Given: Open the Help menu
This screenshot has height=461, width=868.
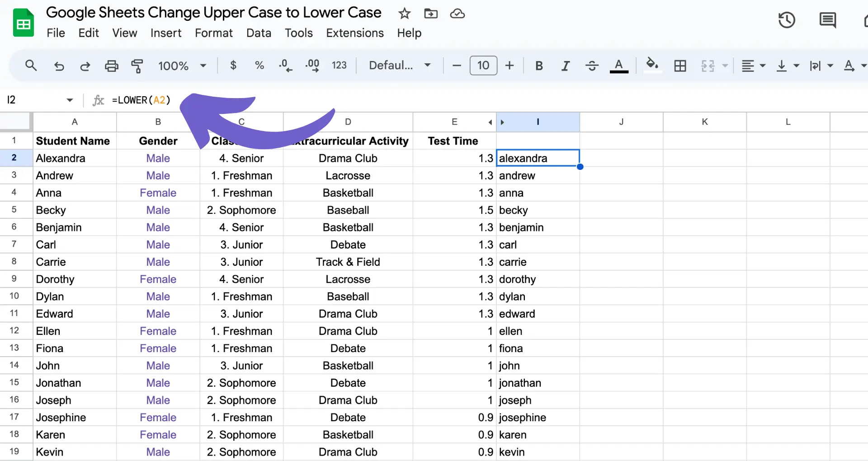Looking at the screenshot, I should click(x=409, y=33).
